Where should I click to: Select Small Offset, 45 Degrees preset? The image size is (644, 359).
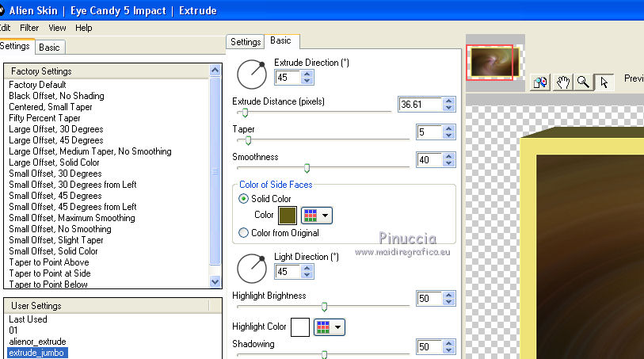pos(55,196)
